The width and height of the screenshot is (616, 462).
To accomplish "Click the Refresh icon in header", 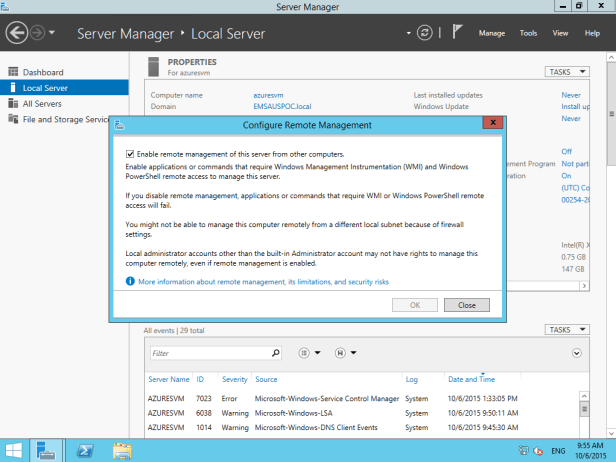I will click(425, 33).
